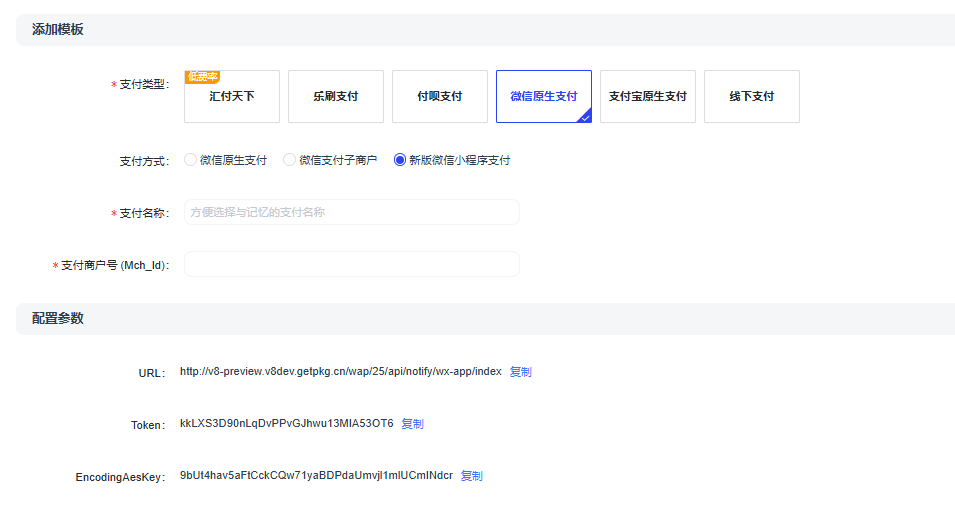Click the 低费率 badge on 汇付天下

pos(203,76)
